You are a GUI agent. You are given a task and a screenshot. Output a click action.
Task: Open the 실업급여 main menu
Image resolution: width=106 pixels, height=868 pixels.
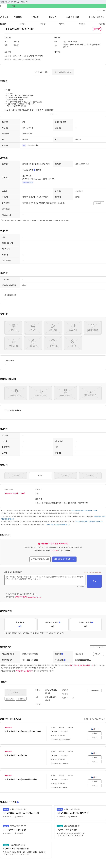tap(53, 17)
